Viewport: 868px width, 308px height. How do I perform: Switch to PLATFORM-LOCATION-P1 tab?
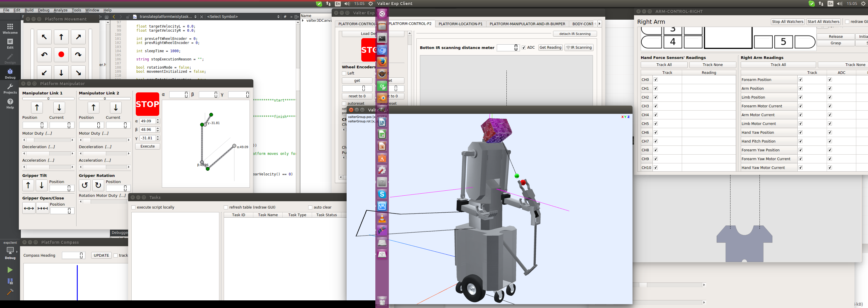[x=460, y=24]
